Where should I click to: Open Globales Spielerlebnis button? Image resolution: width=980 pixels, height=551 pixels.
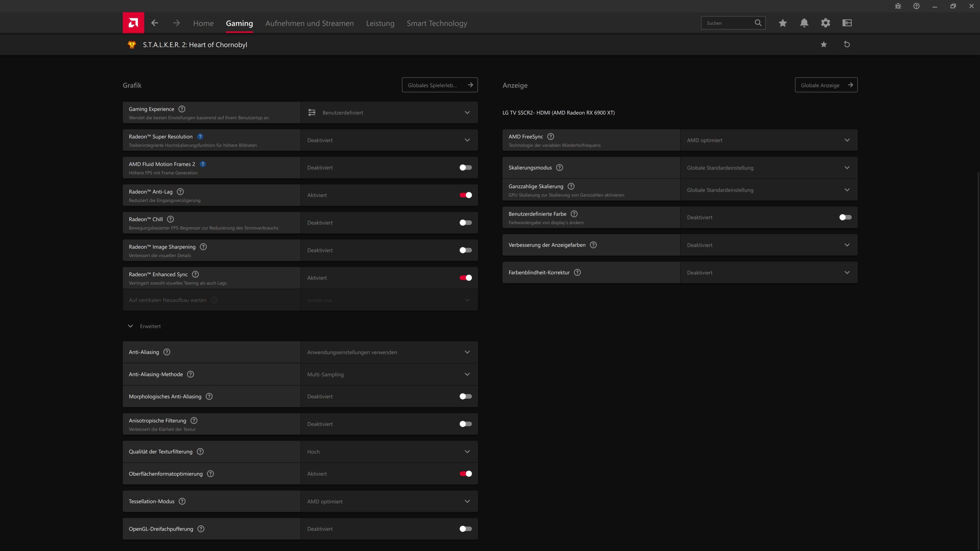tap(440, 85)
